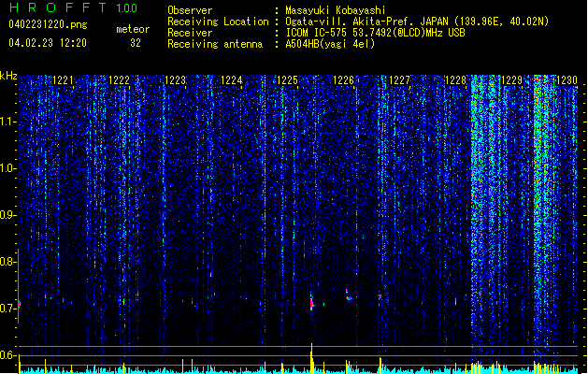Click the 1225 time marker
This screenshot has width=588, height=374.
click(287, 79)
